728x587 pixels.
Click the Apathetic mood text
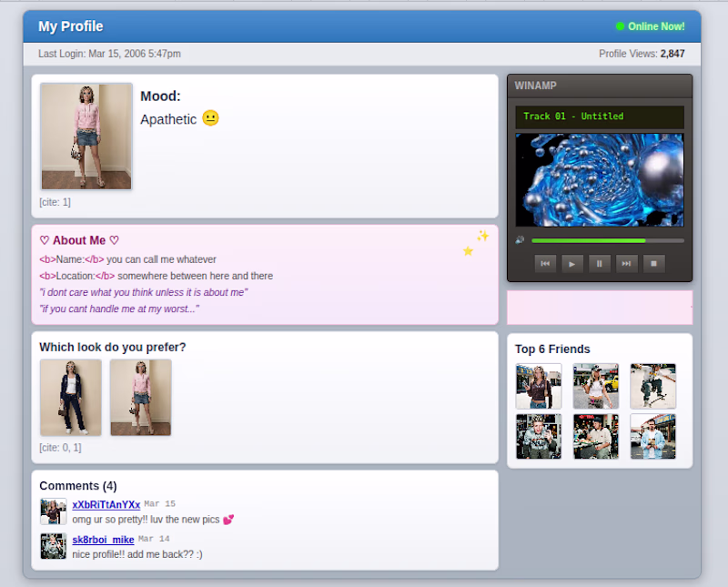coord(168,119)
